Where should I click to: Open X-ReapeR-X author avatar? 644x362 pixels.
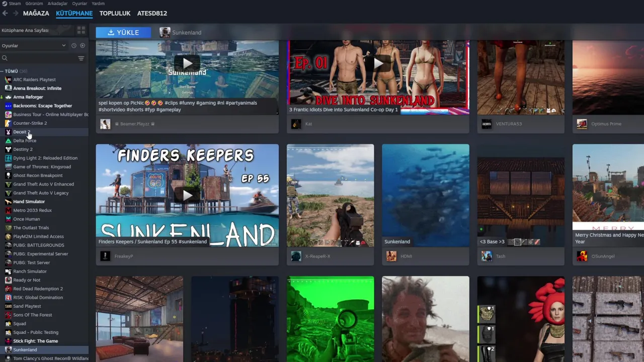[296, 256]
